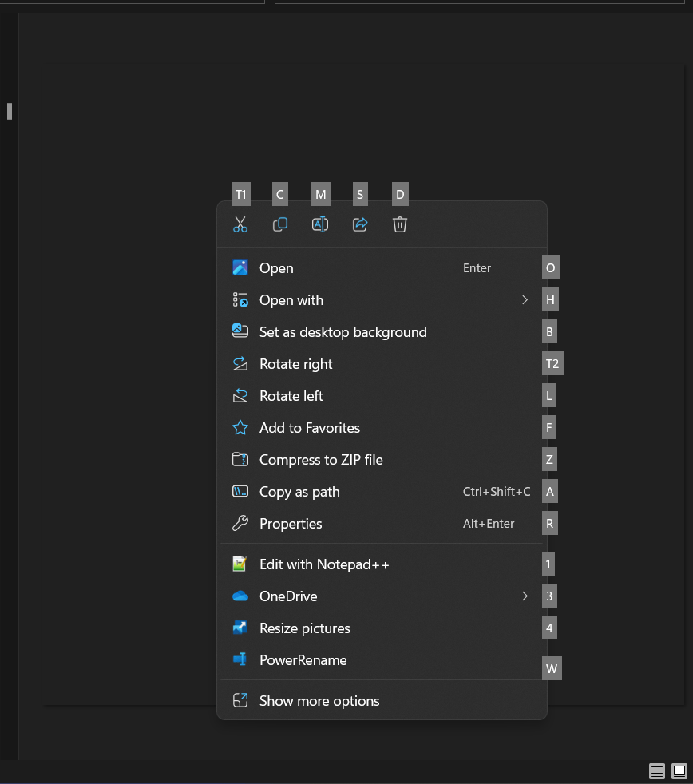Click the Delete trash can icon
This screenshot has width=693, height=784.
point(400,224)
